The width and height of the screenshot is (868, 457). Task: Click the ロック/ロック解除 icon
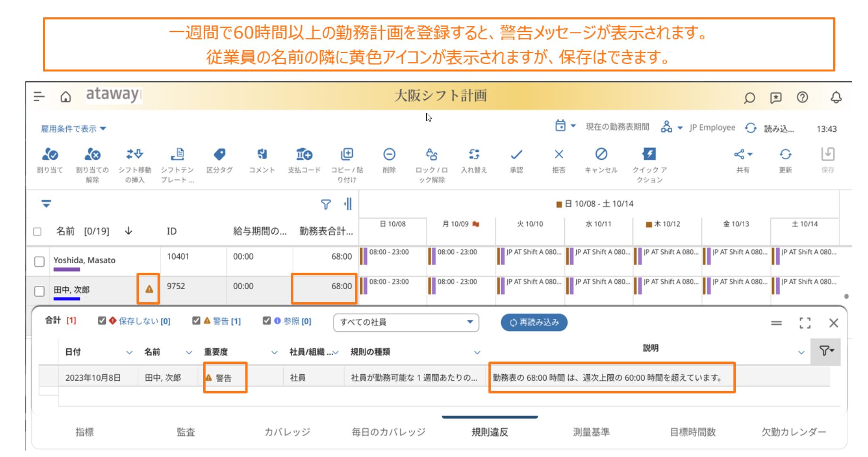431,155
